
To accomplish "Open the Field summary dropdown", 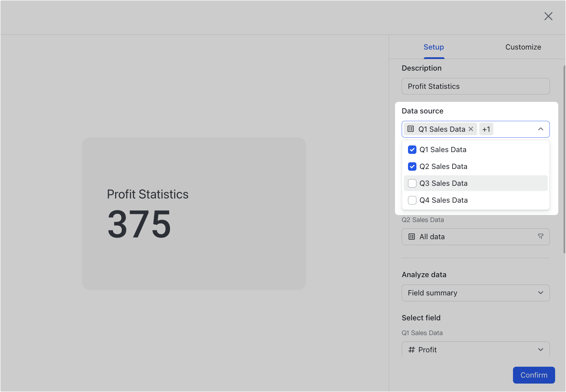I will (x=475, y=293).
